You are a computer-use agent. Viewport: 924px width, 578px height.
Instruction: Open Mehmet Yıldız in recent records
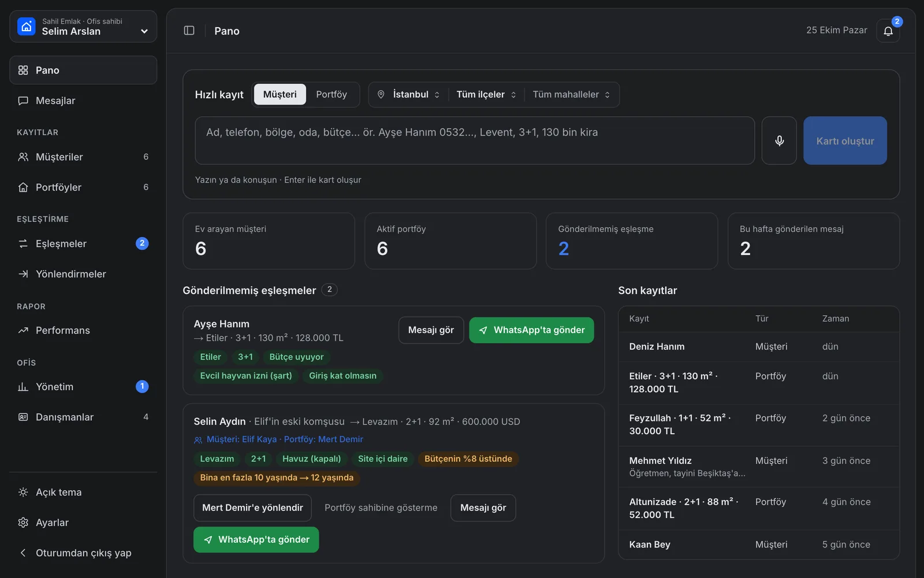pos(759,466)
